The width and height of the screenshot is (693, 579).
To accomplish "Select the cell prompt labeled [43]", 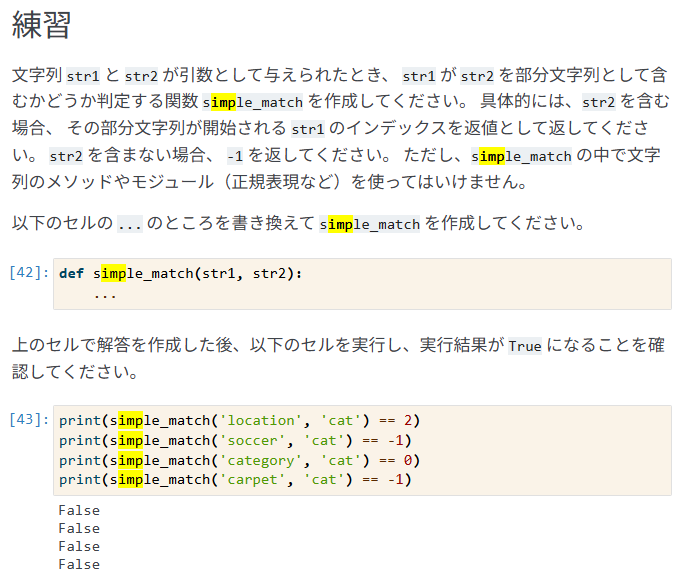I will [x=29, y=420].
